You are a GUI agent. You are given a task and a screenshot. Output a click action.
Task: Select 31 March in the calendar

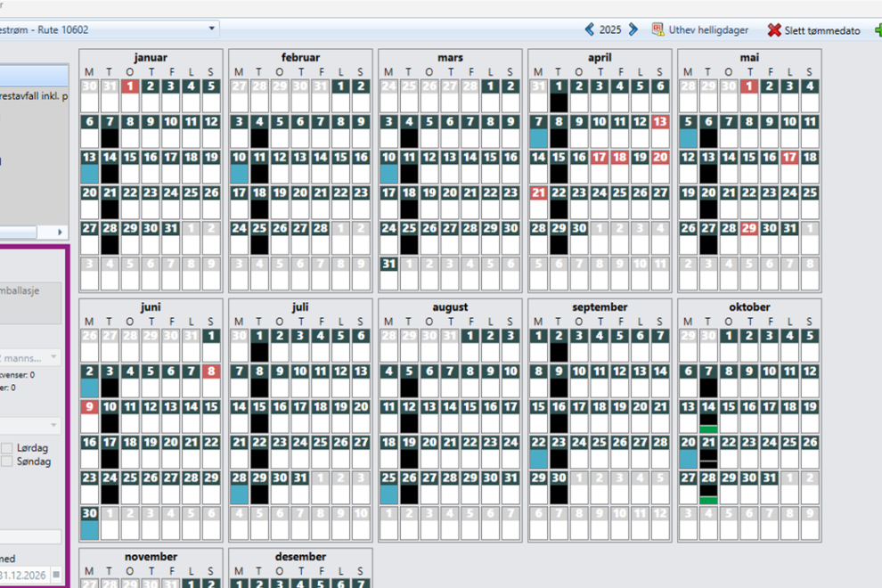point(388,273)
